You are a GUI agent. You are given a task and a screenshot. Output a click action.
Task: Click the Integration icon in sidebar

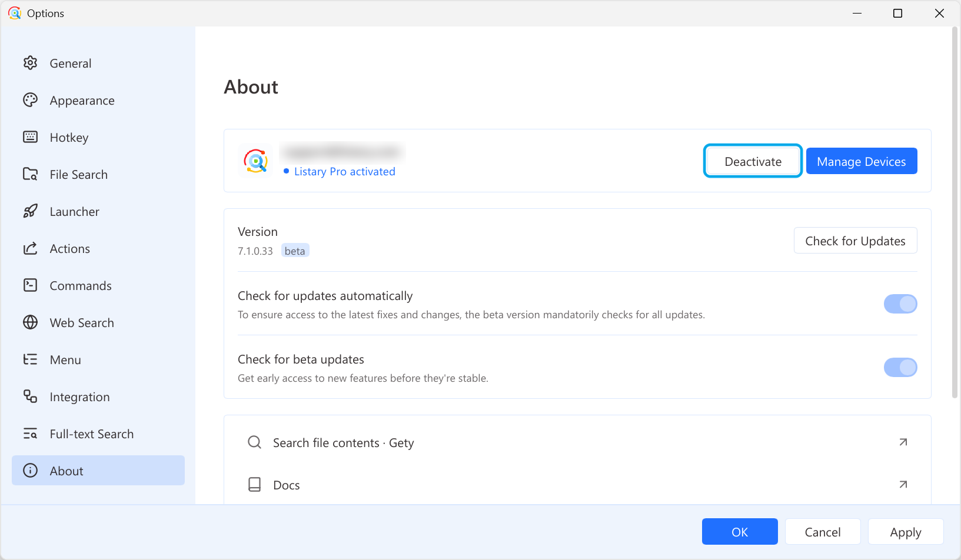click(30, 396)
